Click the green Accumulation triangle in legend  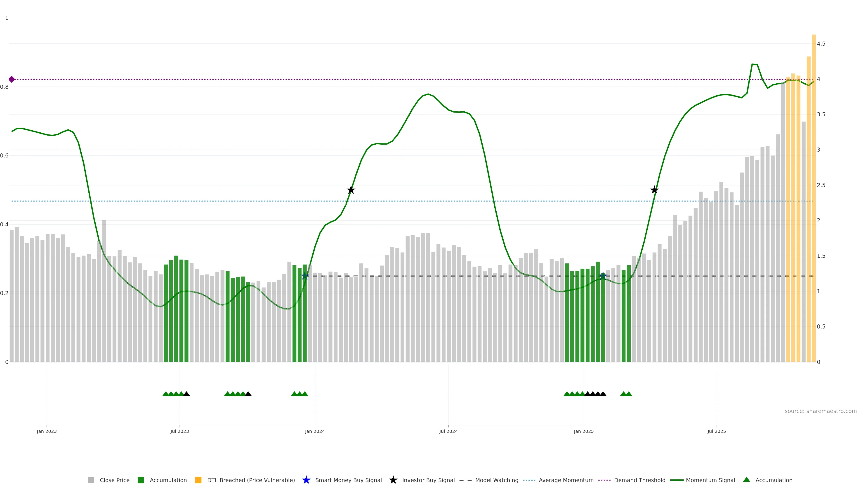click(x=747, y=480)
